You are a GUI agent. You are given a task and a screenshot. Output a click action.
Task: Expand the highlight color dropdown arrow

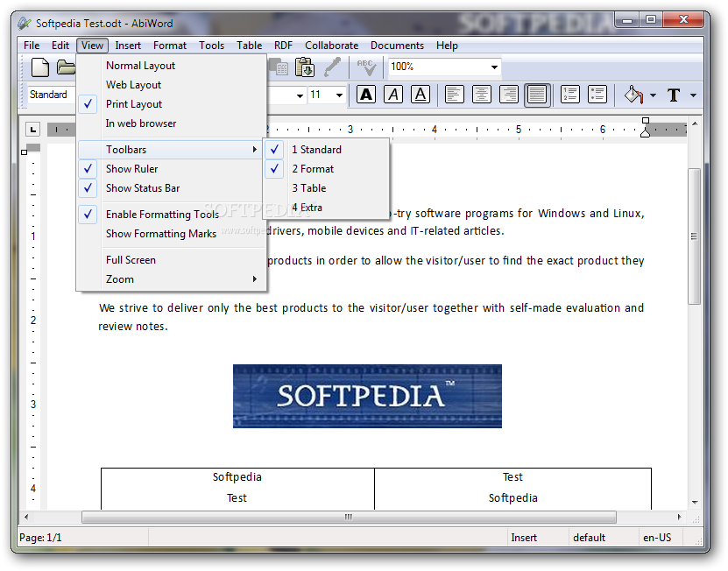pos(653,95)
